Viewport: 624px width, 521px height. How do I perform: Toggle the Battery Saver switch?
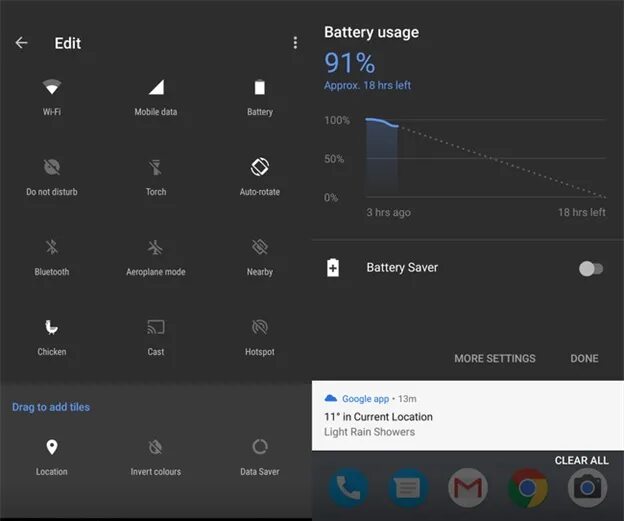[591, 269]
